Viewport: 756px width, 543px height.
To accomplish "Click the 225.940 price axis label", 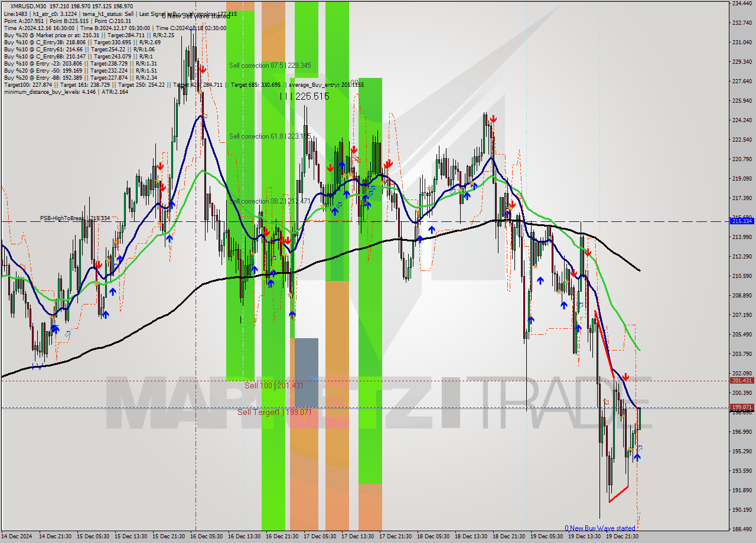I will coord(742,100).
